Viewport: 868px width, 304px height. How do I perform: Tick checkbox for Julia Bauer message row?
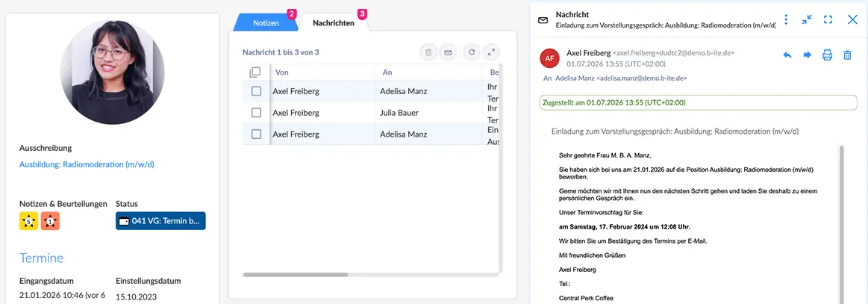coord(256,112)
